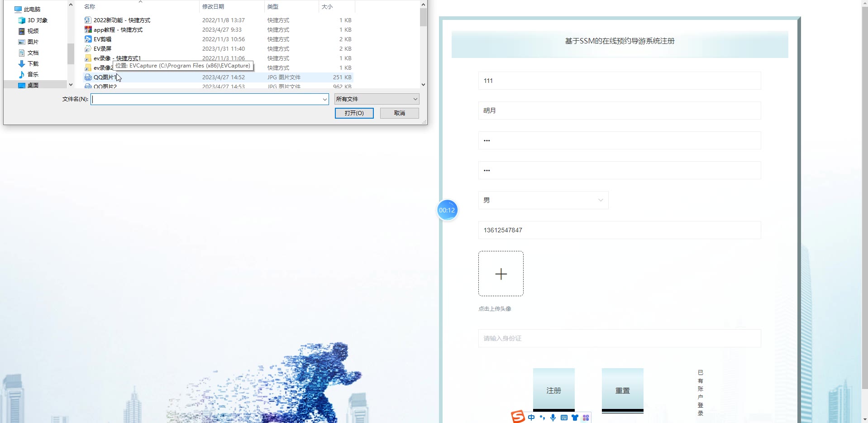Click the 重置 button
Viewport: 868px width, 423px height.
point(622,390)
